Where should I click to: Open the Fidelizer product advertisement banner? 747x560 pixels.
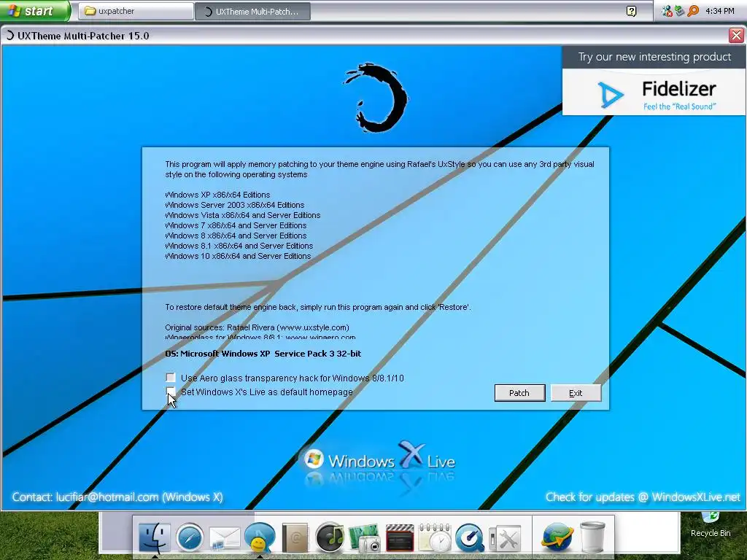654,80
